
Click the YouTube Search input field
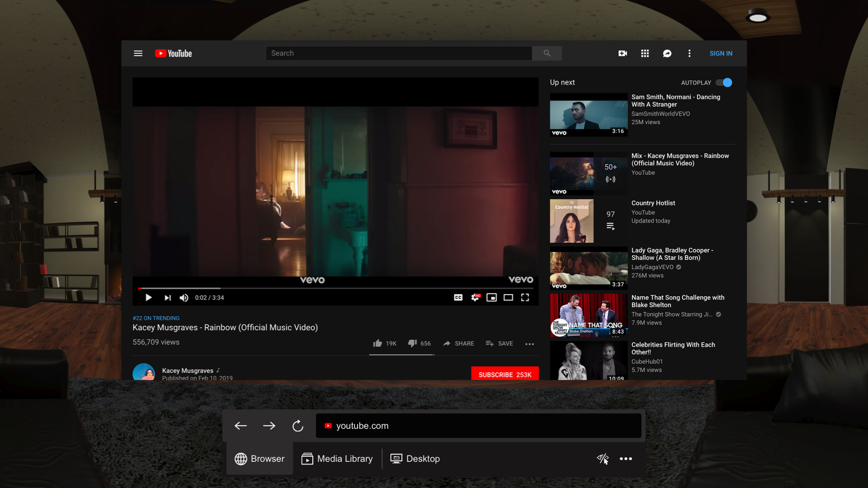pyautogui.click(x=399, y=53)
